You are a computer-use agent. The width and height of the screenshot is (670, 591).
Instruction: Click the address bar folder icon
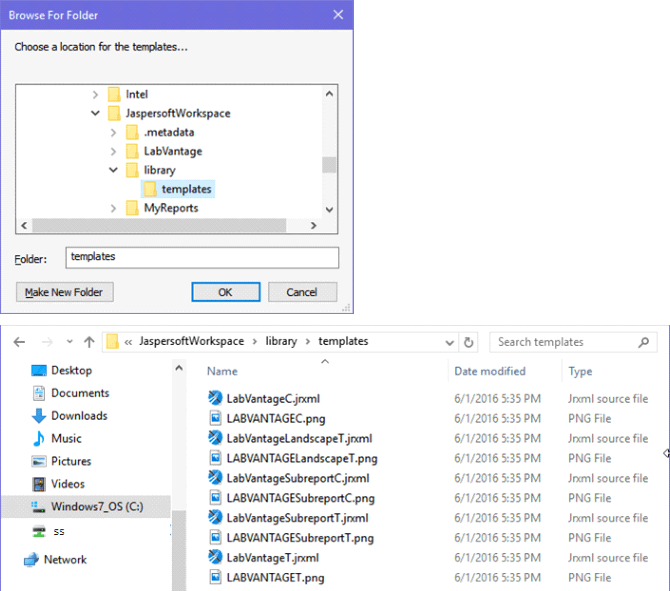tap(112, 341)
